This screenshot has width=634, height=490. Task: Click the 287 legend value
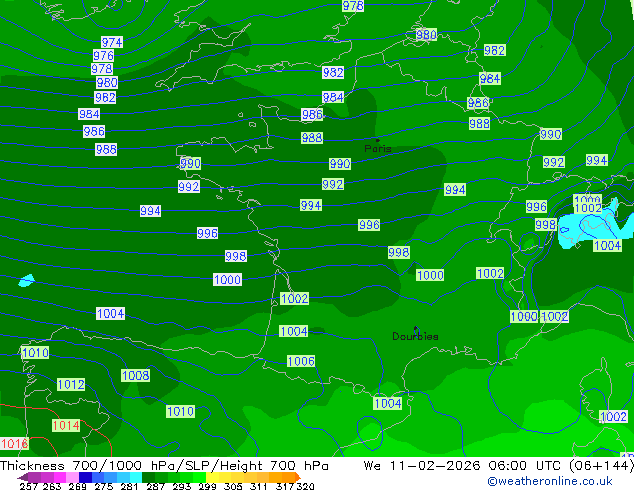pyautogui.click(x=155, y=486)
